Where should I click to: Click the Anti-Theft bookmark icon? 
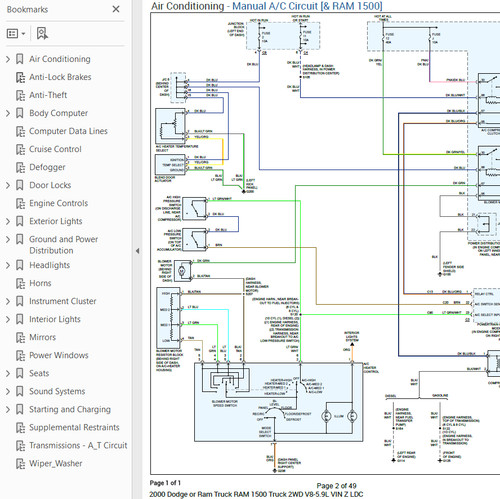pyautogui.click(x=20, y=95)
